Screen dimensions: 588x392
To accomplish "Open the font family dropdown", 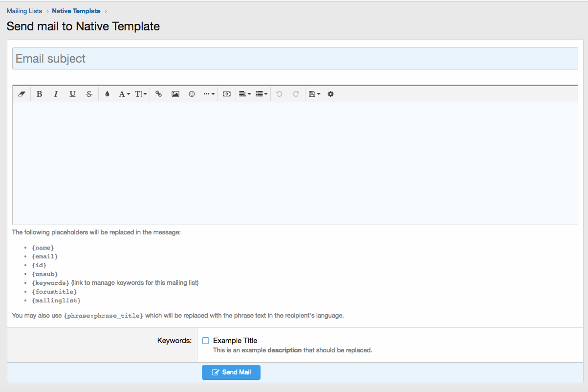I will pos(124,94).
